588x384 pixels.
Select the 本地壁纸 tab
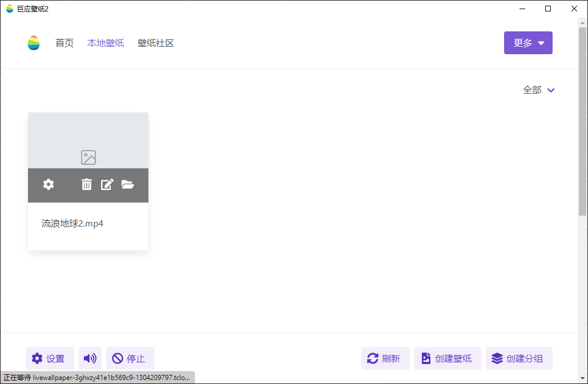click(106, 43)
